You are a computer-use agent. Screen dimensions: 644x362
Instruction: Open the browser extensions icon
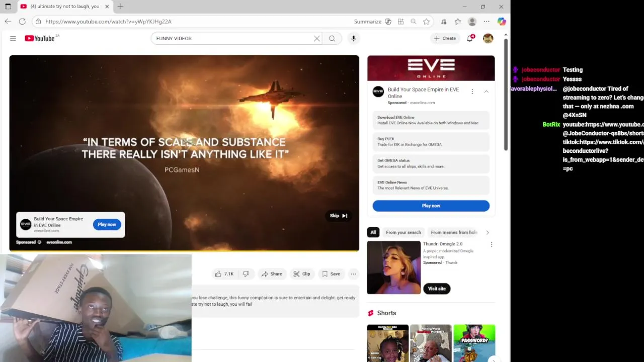coord(443,22)
